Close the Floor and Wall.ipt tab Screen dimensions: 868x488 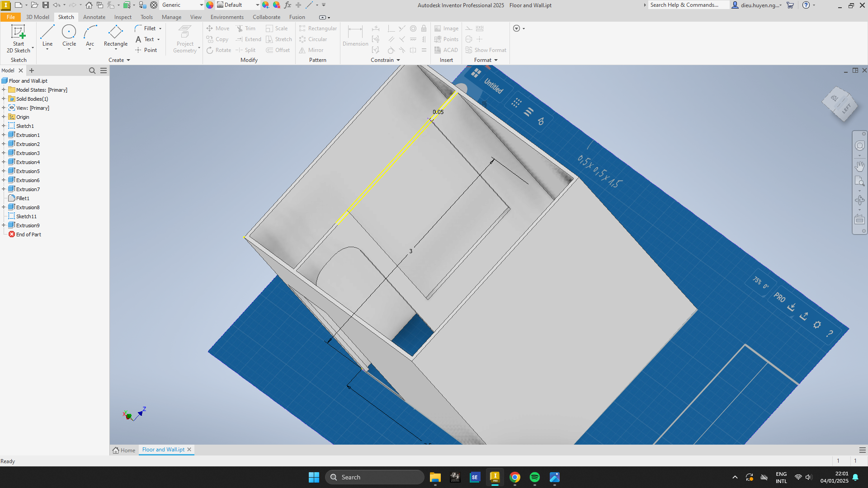(189, 450)
